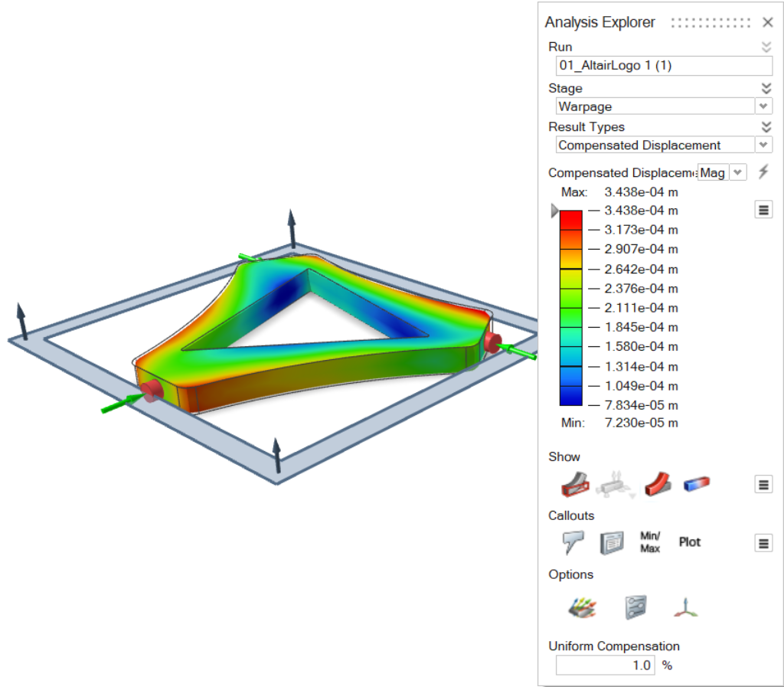784x687 pixels.
Task: Click the dark blue legend band
Action: [x=571, y=395]
